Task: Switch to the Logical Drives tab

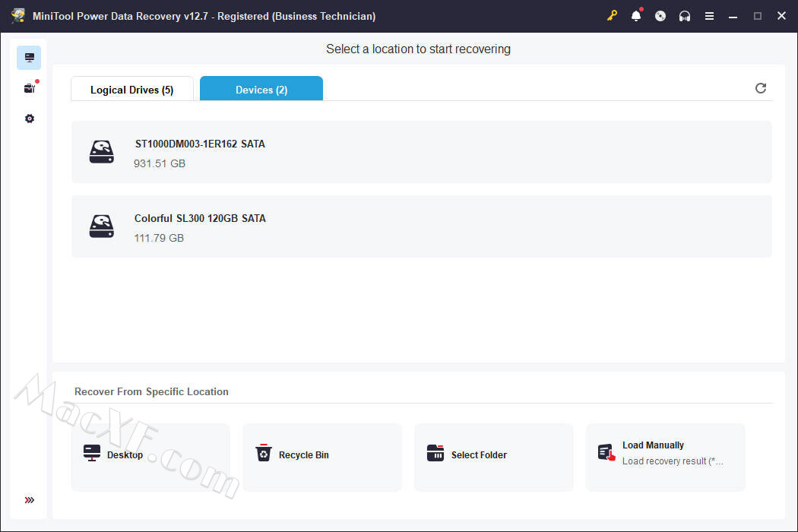Action: 131,90
